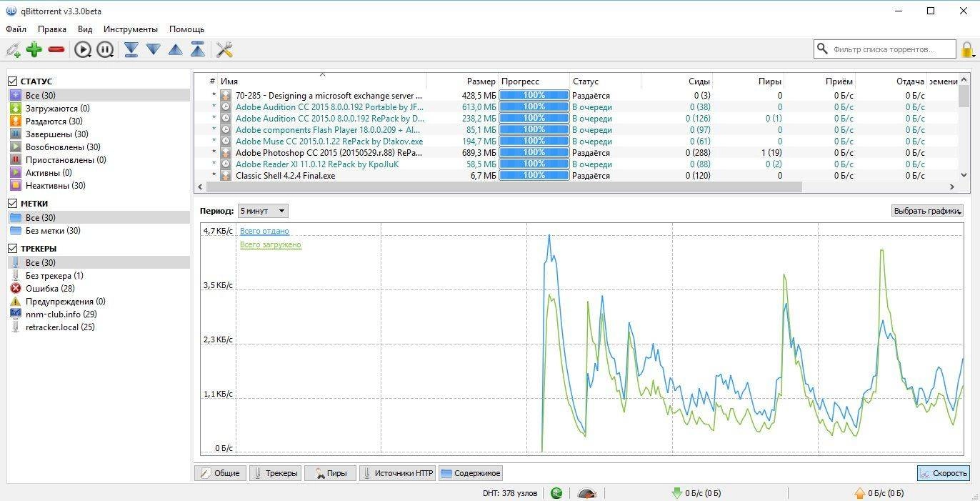Pause all torrents with pause icon
This screenshot has height=501, width=980.
click(x=105, y=49)
